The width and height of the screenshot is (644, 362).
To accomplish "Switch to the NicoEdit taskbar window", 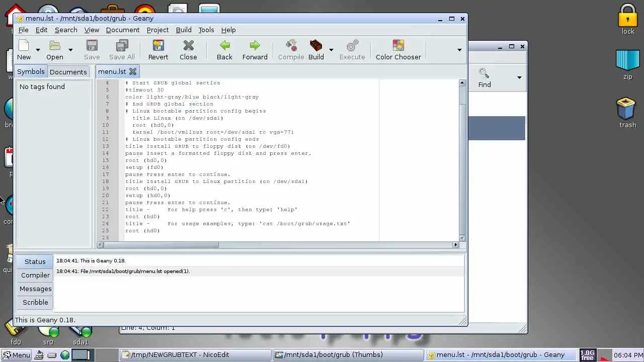I will tap(195, 355).
